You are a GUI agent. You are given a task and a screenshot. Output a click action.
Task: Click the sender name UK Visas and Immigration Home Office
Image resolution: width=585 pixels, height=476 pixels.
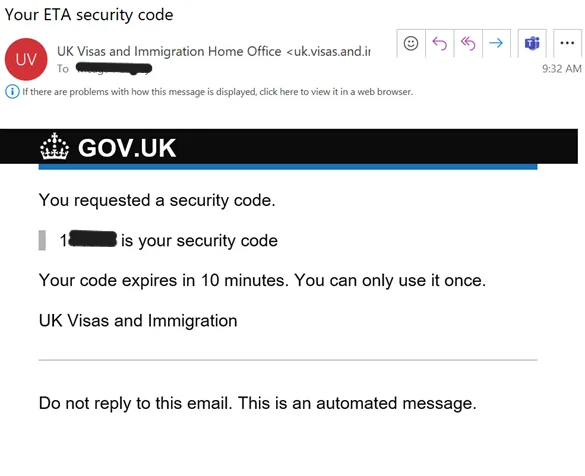pyautogui.click(x=169, y=51)
